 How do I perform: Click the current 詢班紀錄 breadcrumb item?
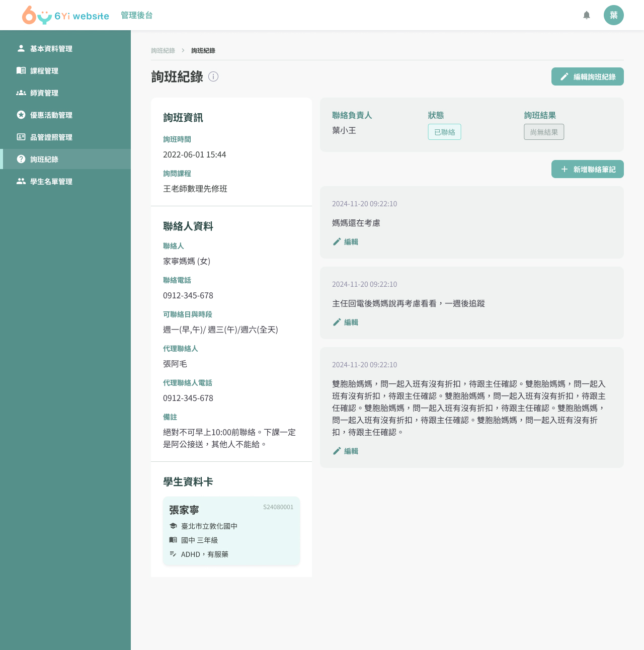[x=203, y=50]
